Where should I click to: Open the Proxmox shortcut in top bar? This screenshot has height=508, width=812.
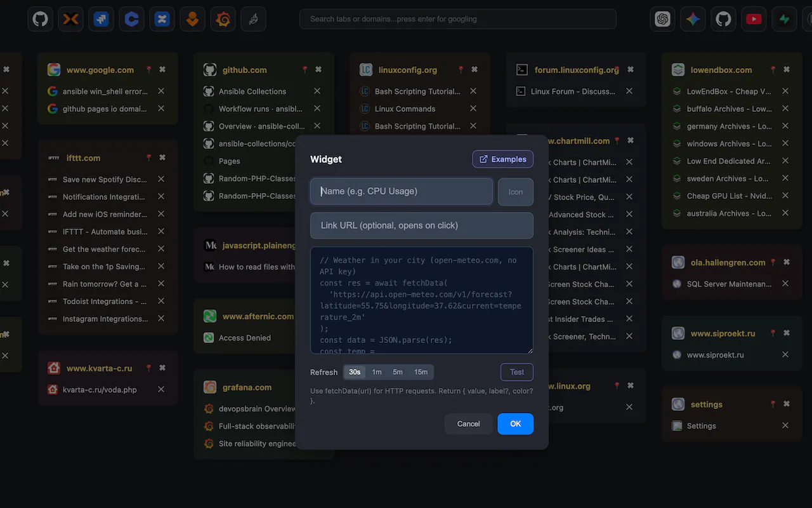tap(70, 19)
